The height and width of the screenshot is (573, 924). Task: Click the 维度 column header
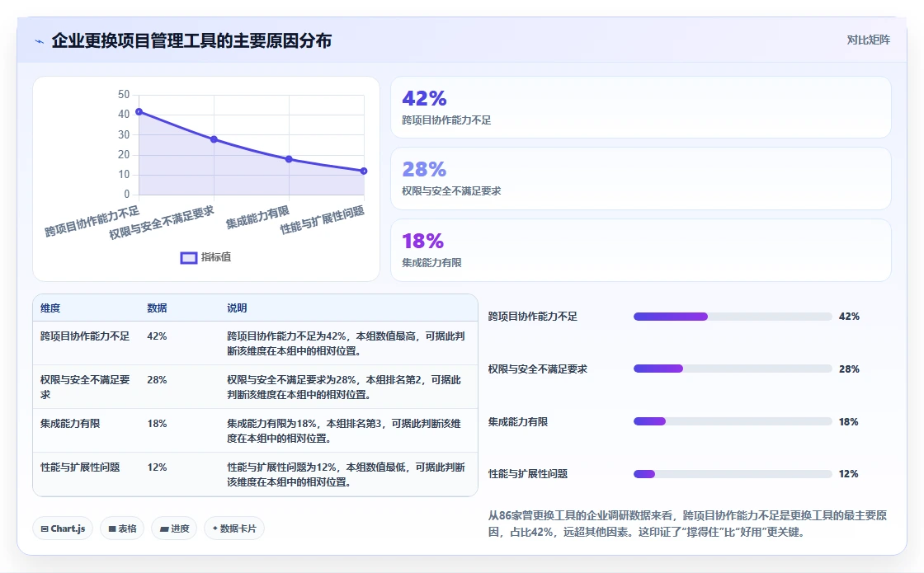[x=50, y=308]
